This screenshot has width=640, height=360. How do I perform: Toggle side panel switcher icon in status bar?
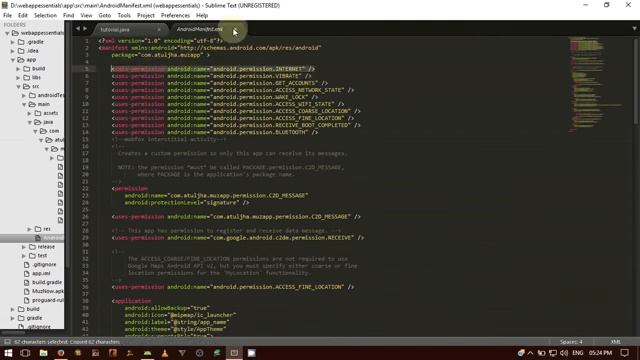pos(7,342)
